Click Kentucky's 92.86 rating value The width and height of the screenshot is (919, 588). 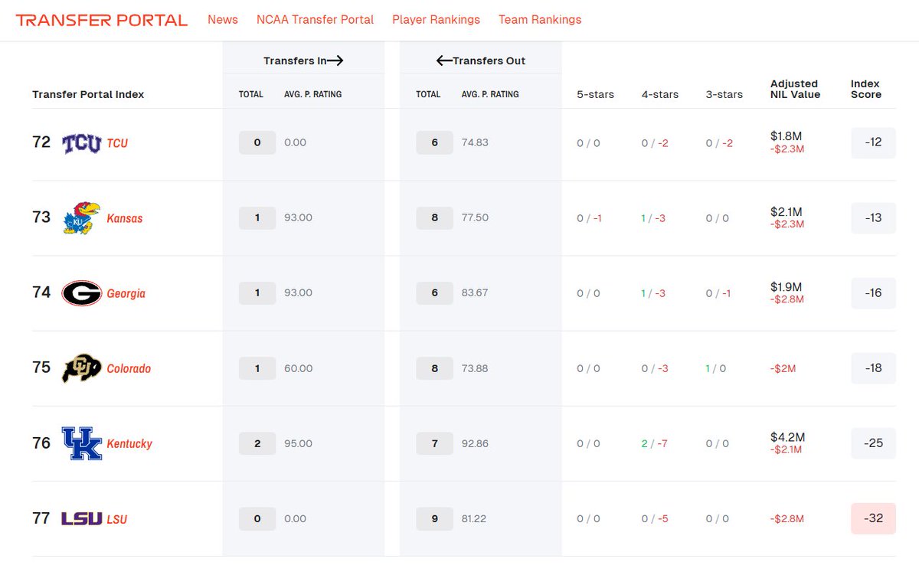point(475,443)
